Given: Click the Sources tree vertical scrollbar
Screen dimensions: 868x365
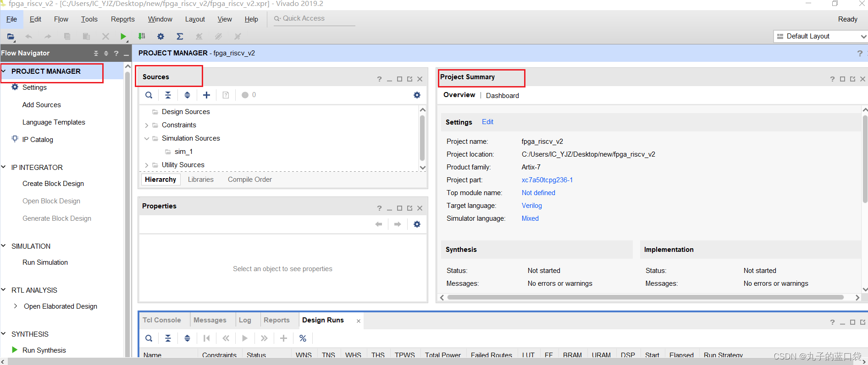Looking at the screenshot, I should (422, 138).
